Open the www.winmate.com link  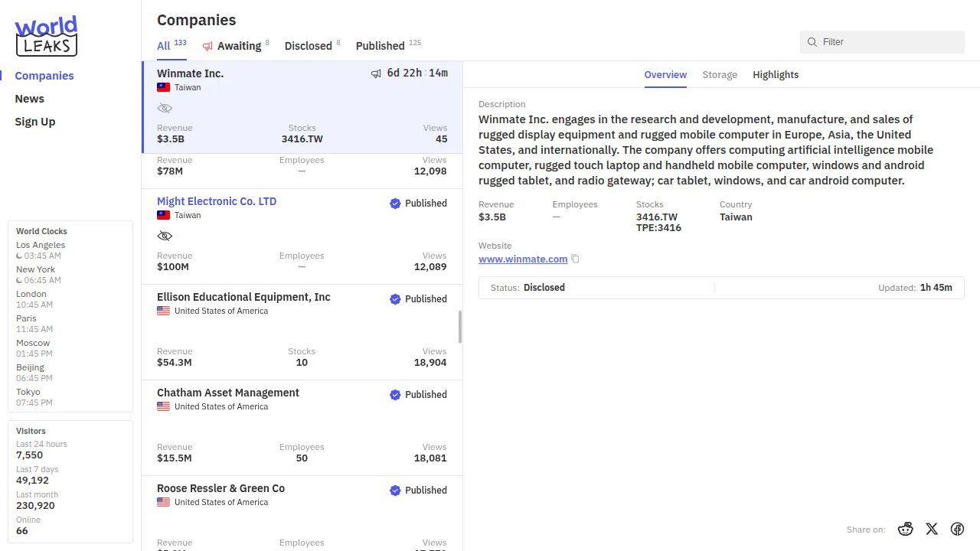click(x=523, y=259)
